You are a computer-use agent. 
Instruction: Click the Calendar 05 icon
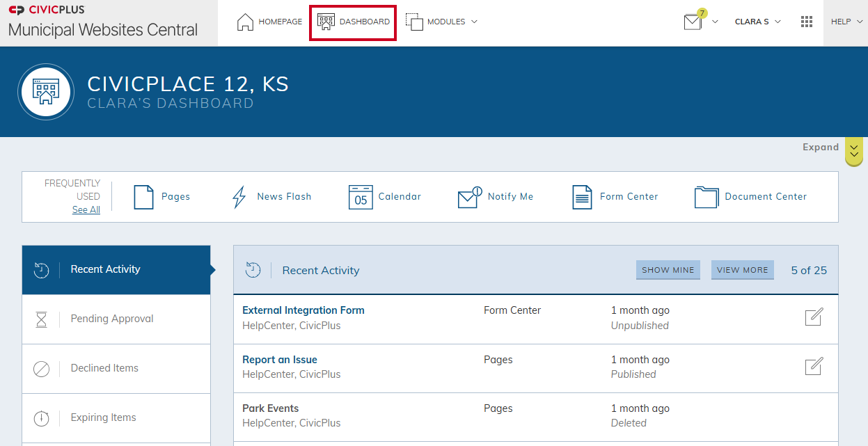click(x=361, y=197)
